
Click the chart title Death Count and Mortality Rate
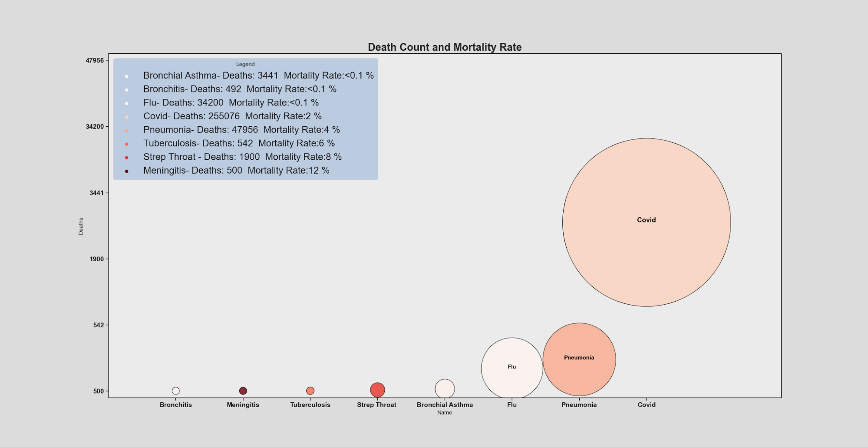(x=445, y=47)
